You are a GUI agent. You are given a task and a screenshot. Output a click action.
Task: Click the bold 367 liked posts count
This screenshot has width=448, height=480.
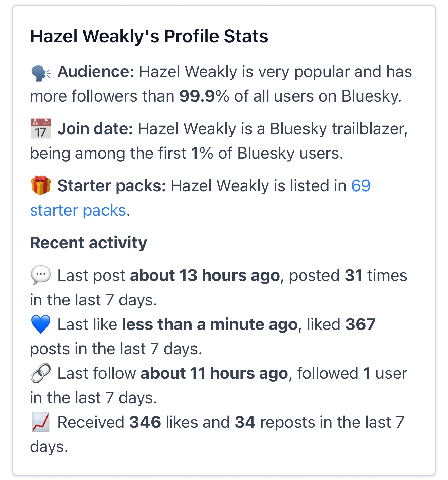360,324
